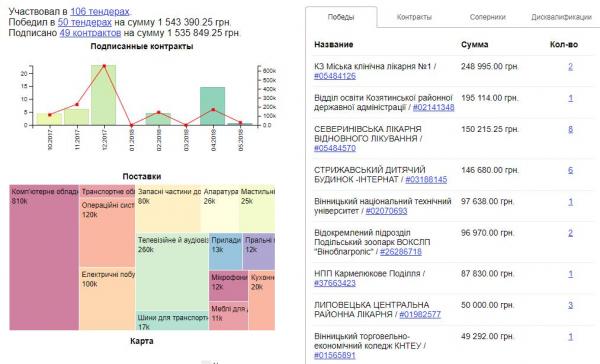Open the 106 тендерах link
Viewport: 600px width, 364px height.
[100, 12]
